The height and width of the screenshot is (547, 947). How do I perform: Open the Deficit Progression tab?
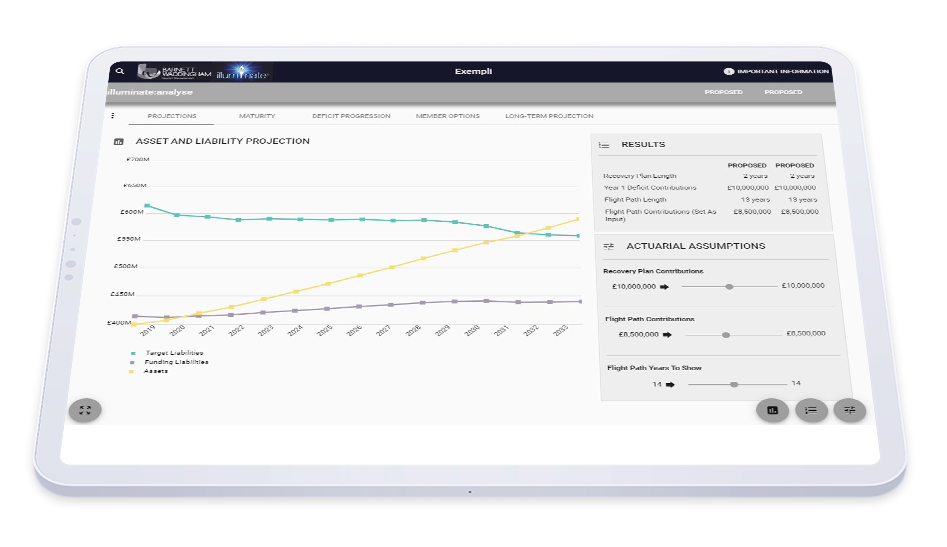[x=351, y=116]
